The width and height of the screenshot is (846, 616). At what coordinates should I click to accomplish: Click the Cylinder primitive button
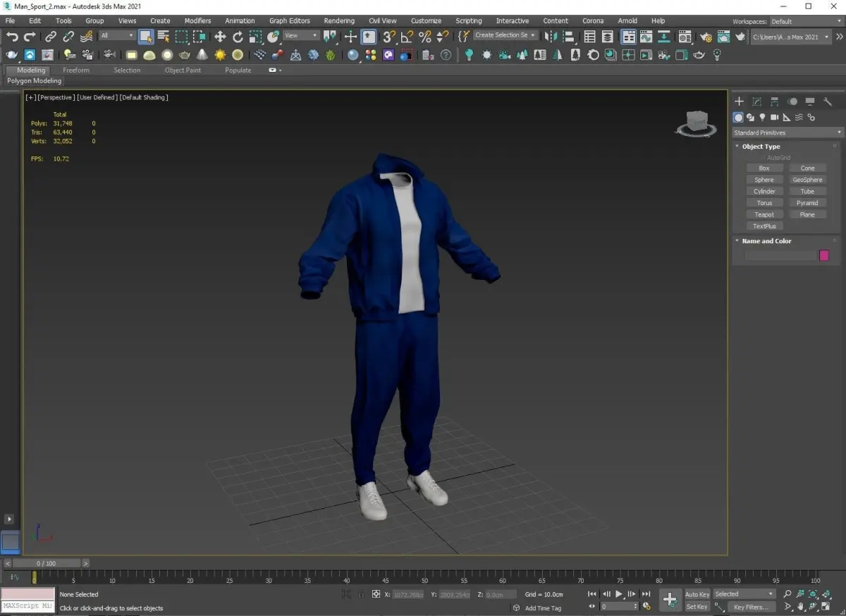click(764, 192)
